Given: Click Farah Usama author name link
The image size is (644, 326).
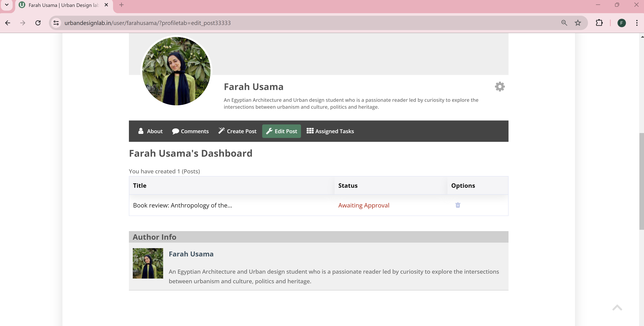Looking at the screenshot, I should click(x=191, y=254).
